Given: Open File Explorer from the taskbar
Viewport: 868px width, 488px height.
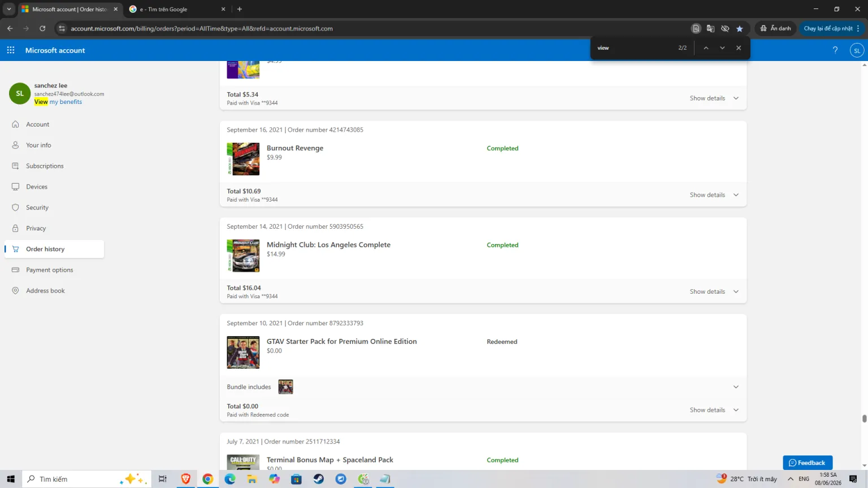Looking at the screenshot, I should tap(252, 479).
